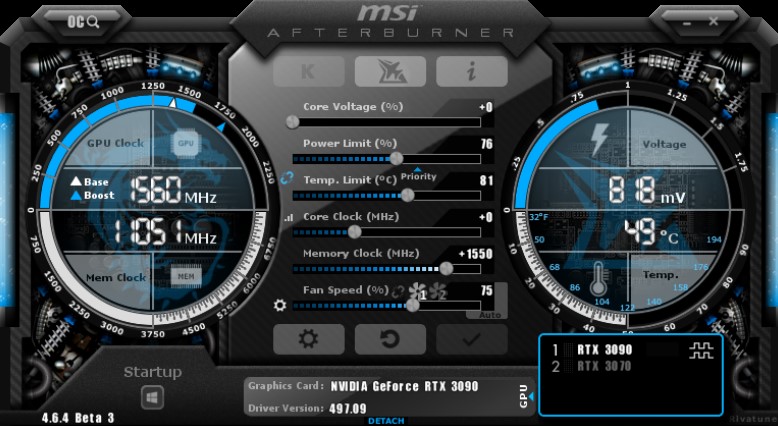The height and width of the screenshot is (426, 778).
Task: Click the MEM chip icon on gauge
Action: tap(186, 277)
